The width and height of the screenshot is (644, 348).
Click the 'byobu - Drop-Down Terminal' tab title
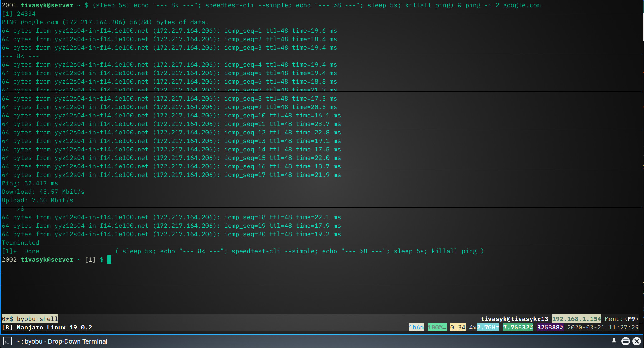click(x=62, y=341)
